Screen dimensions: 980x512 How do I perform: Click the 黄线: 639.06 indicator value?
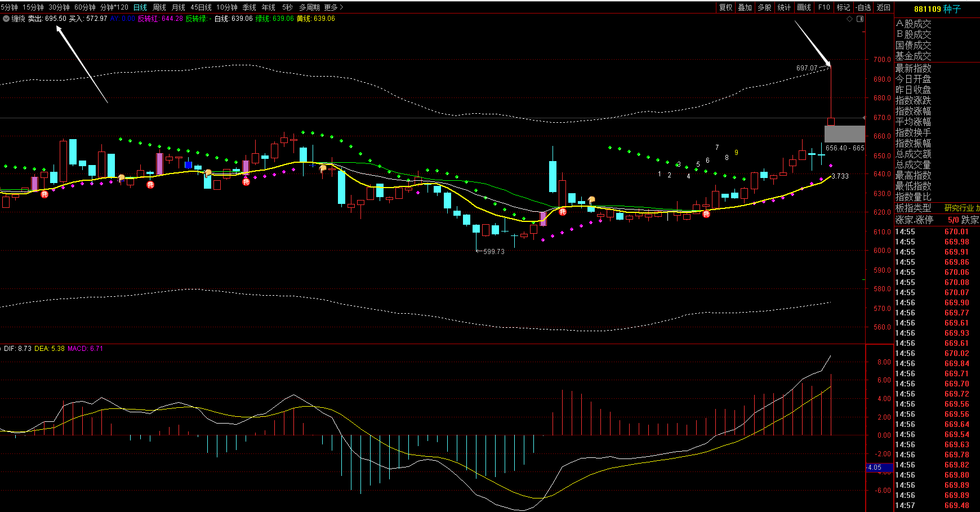click(x=315, y=19)
